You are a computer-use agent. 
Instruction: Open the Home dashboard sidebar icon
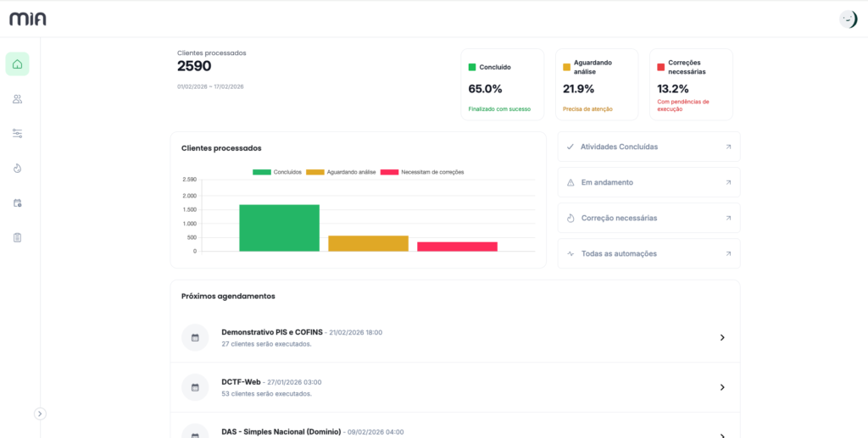coord(17,64)
